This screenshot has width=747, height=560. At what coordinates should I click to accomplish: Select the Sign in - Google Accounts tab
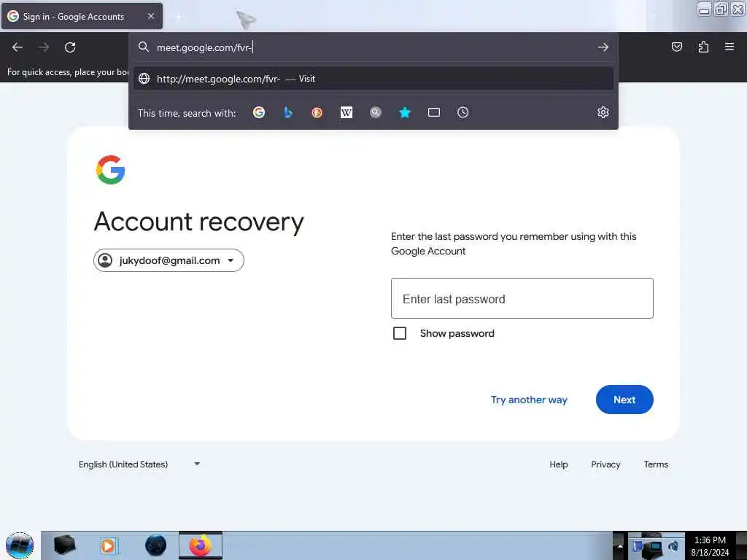pos(82,16)
